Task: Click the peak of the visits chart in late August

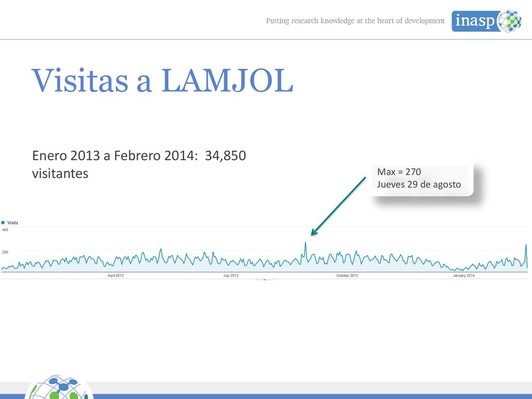Action: point(305,242)
